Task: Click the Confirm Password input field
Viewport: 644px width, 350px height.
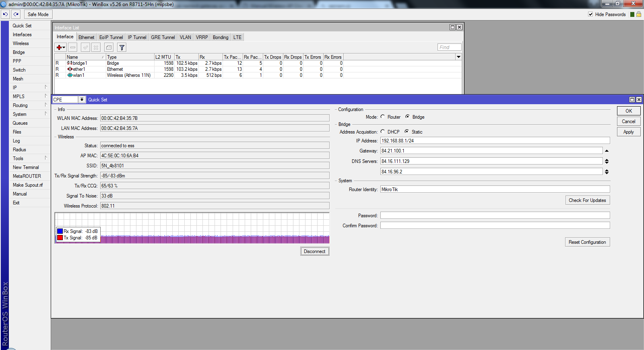Action: (x=495, y=225)
